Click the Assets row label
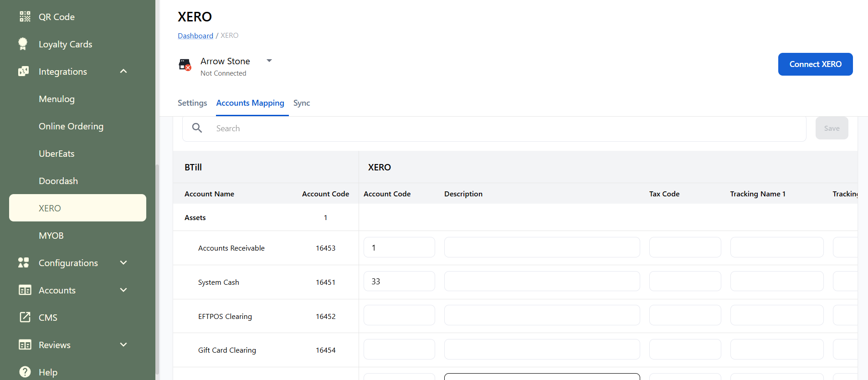868x380 pixels. click(195, 218)
